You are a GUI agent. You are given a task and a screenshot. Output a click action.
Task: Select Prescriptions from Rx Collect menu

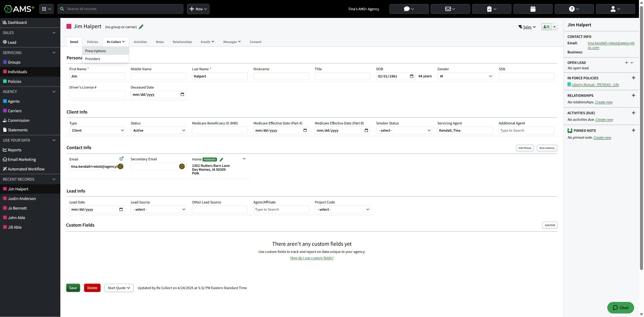tap(96, 51)
